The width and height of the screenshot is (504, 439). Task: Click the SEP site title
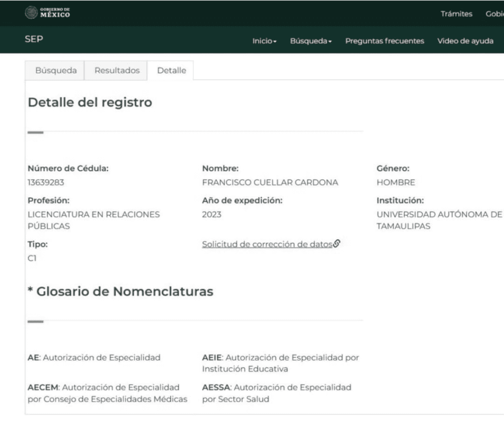[x=33, y=40]
